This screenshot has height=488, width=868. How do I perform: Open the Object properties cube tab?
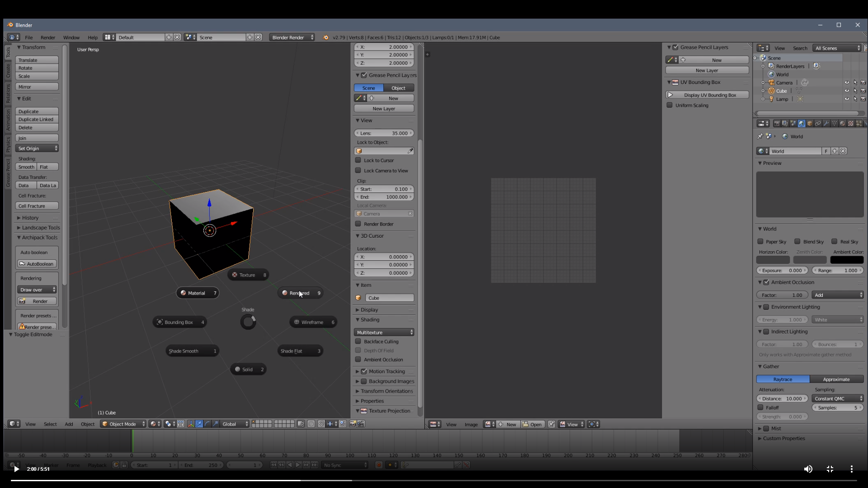pyautogui.click(x=810, y=123)
